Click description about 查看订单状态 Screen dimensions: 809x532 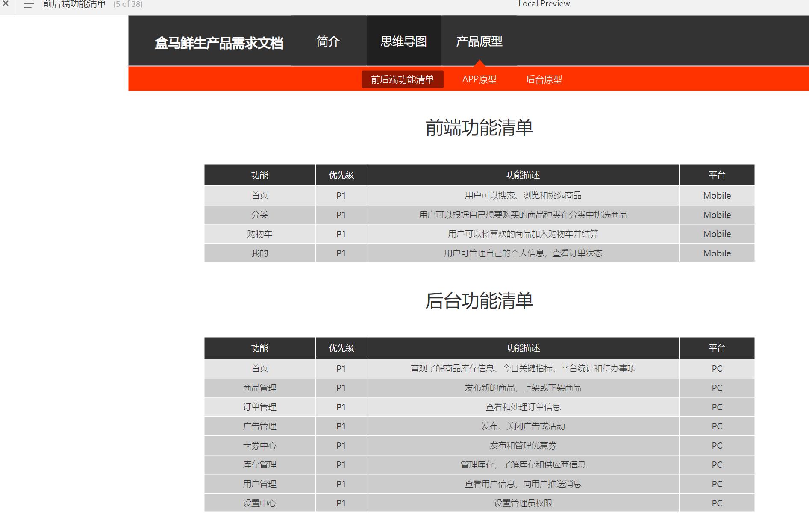pos(523,253)
